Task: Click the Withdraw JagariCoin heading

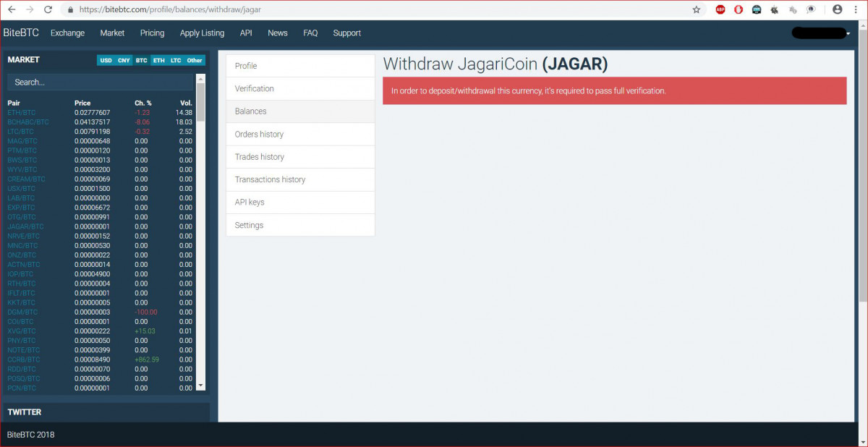Action: point(495,64)
